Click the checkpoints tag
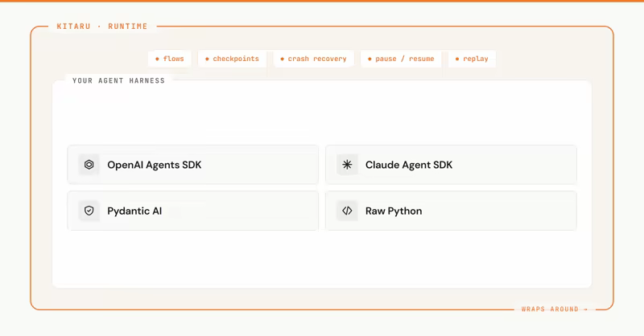 (x=232, y=59)
